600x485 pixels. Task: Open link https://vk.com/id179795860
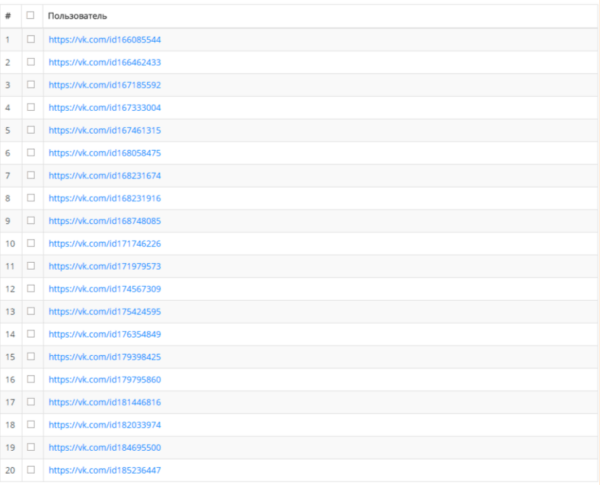pos(104,380)
